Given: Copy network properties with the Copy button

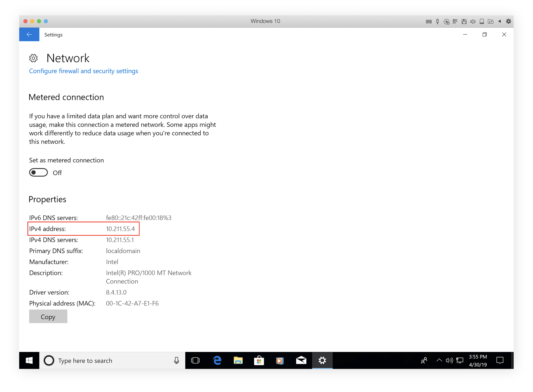Looking at the screenshot, I should tap(48, 316).
